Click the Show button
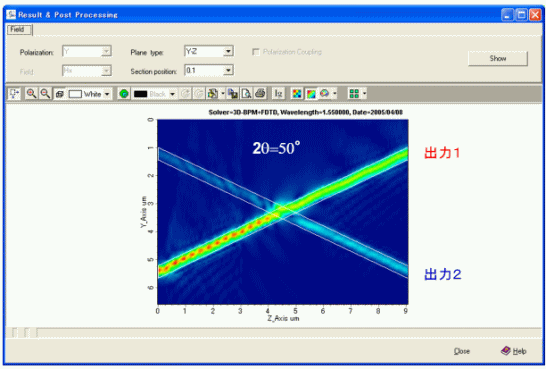 point(498,58)
